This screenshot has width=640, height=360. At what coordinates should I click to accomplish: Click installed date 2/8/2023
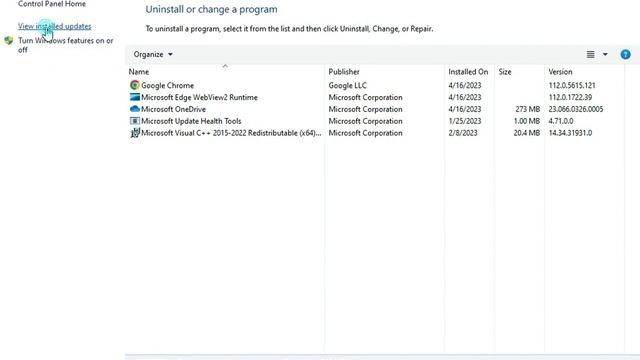pos(463,133)
